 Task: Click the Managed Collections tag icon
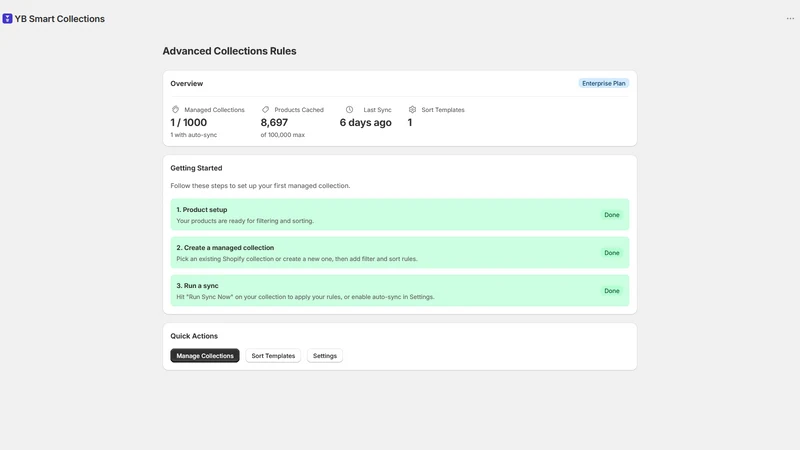(176, 110)
